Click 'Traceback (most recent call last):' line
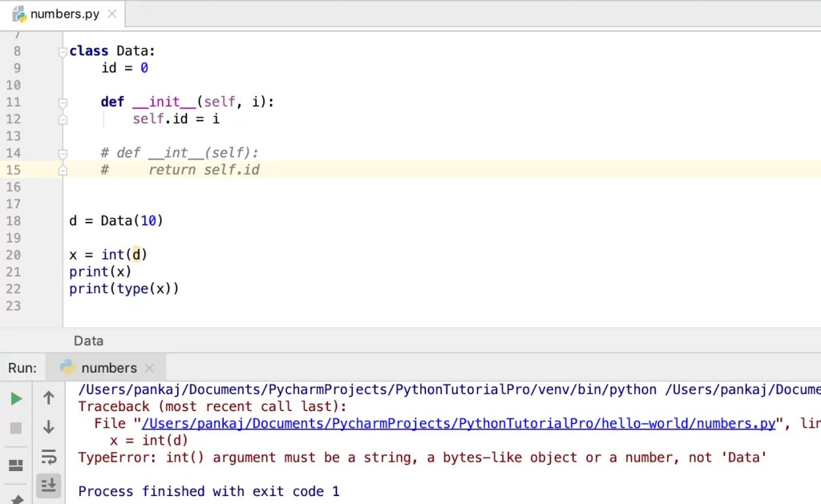This screenshot has width=821, height=504. [212, 407]
